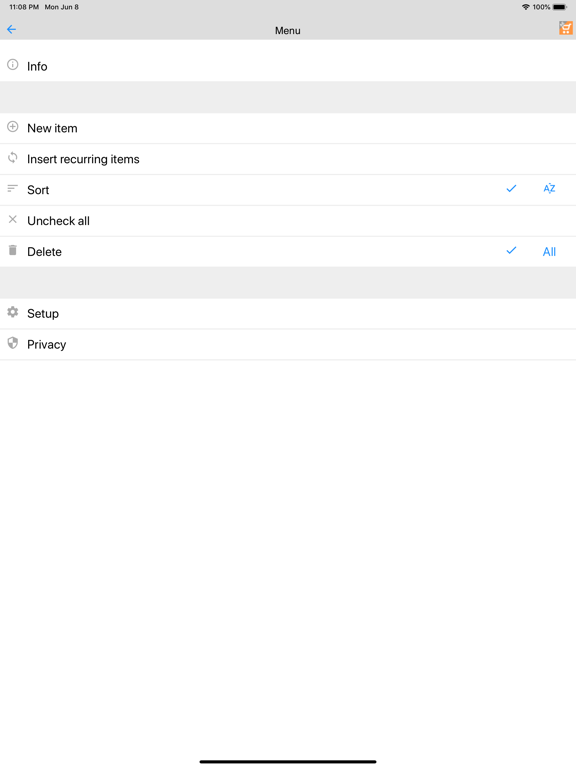Click the Delete trash can icon
576x768 pixels.
pos(13,250)
